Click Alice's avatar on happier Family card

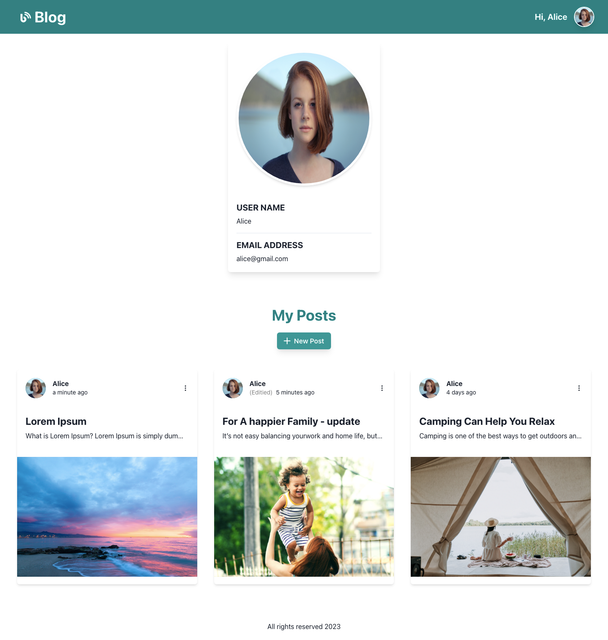click(x=233, y=388)
